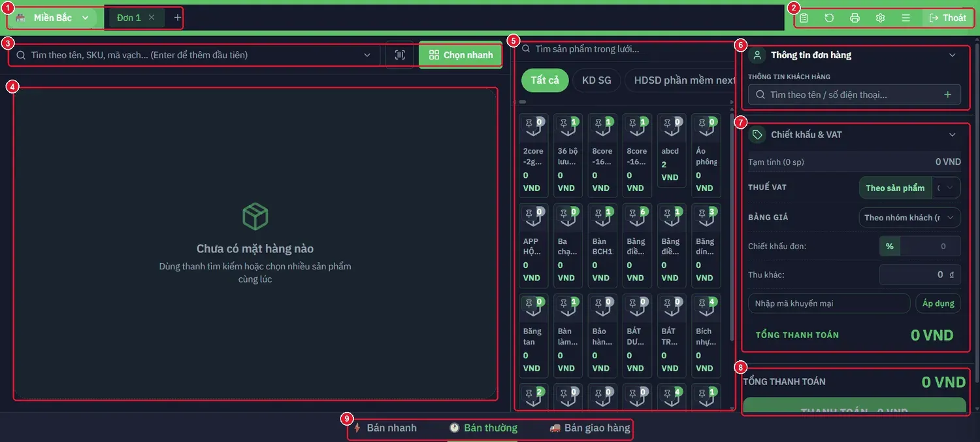This screenshot has width=980, height=442.
Task: Click the plus icon to add a customer
Action: (x=947, y=95)
